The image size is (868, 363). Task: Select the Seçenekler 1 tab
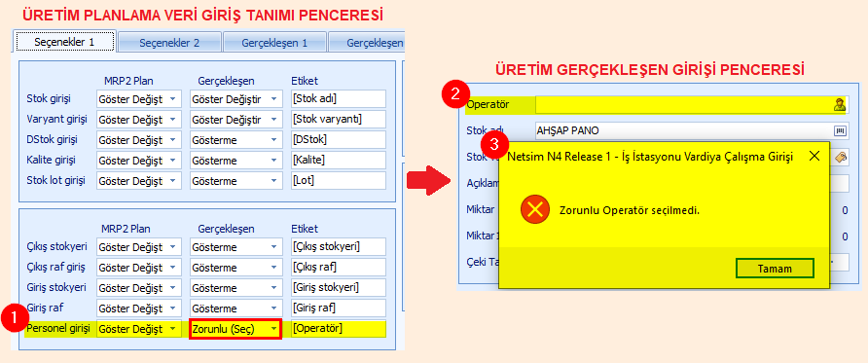click(64, 42)
